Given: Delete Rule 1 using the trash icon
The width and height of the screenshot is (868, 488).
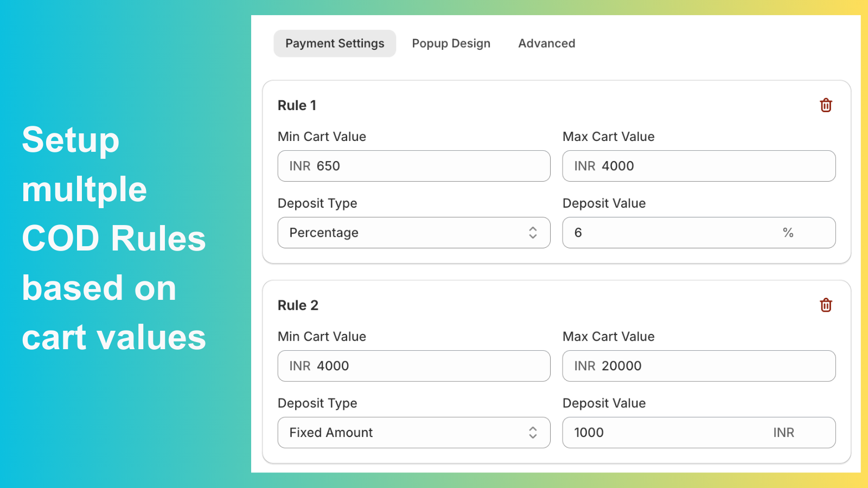Looking at the screenshot, I should tap(825, 105).
